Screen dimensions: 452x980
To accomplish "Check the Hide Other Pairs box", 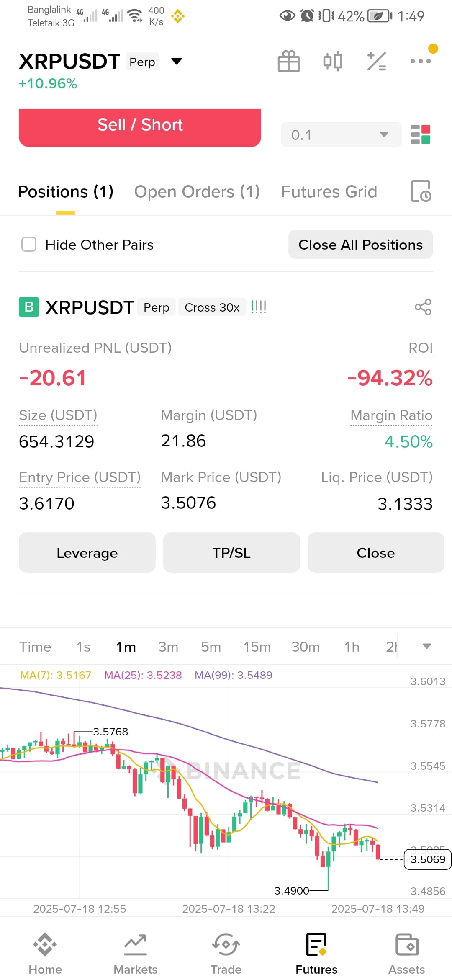I will pyautogui.click(x=29, y=244).
